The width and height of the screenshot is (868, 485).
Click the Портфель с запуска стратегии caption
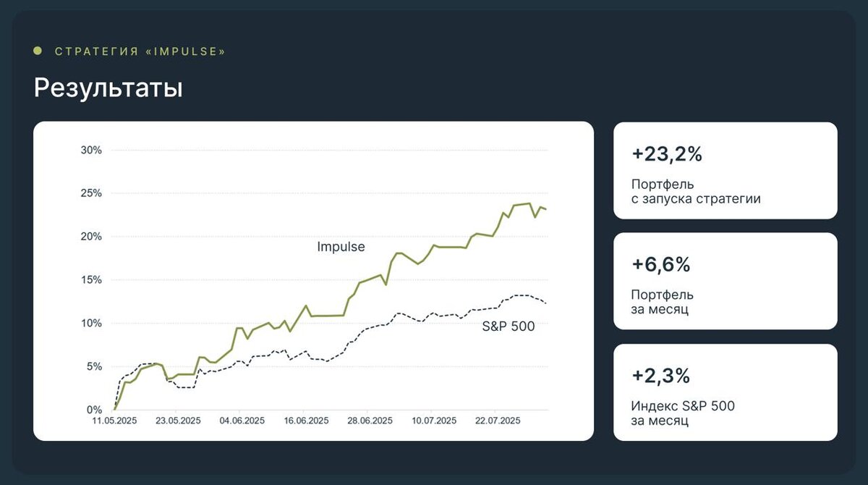point(696,191)
